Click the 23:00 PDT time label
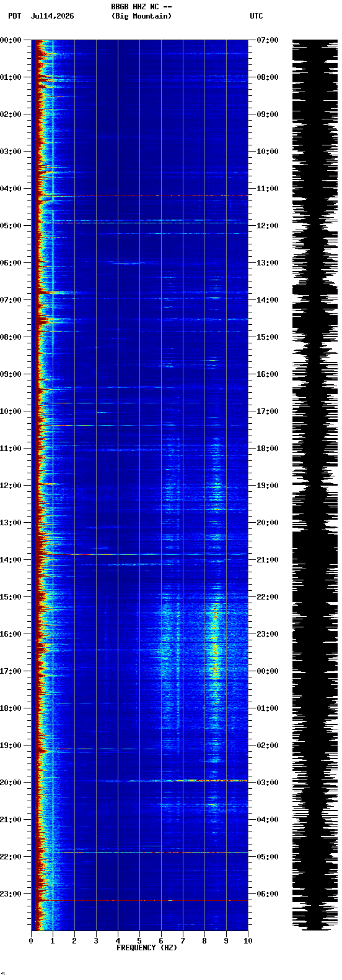Image resolution: width=342 pixels, height=980 pixels. (11, 894)
